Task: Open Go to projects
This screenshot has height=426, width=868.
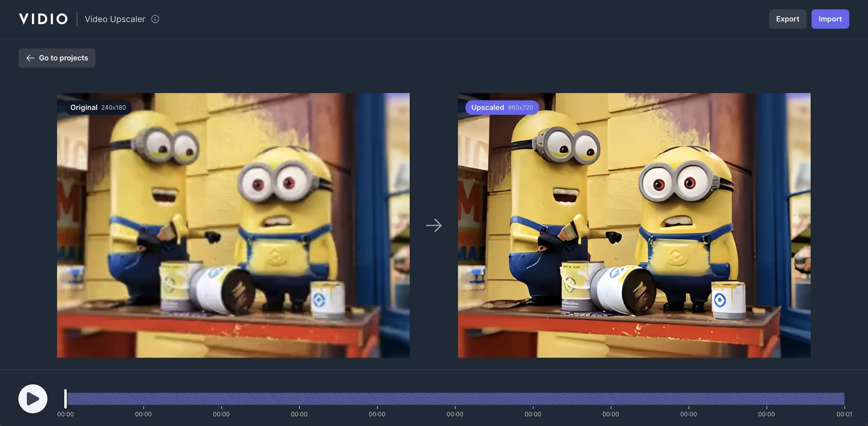Action: 57,58
